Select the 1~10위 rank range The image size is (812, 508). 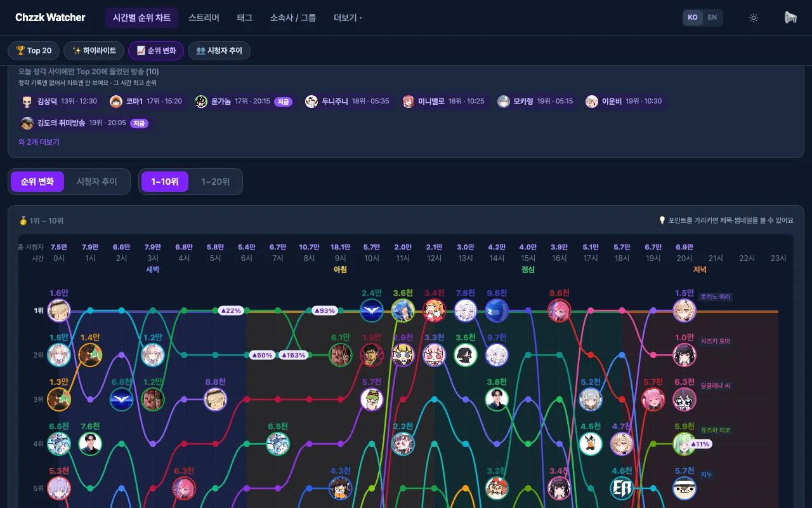coord(165,182)
